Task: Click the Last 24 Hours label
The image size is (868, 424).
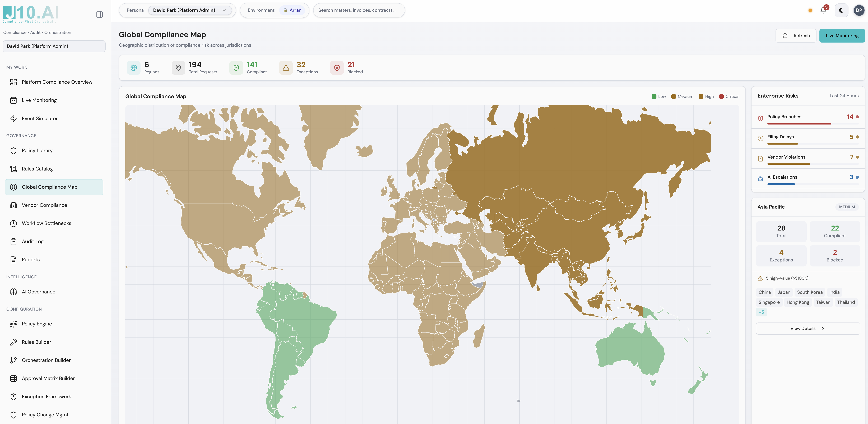Action: pos(844,96)
